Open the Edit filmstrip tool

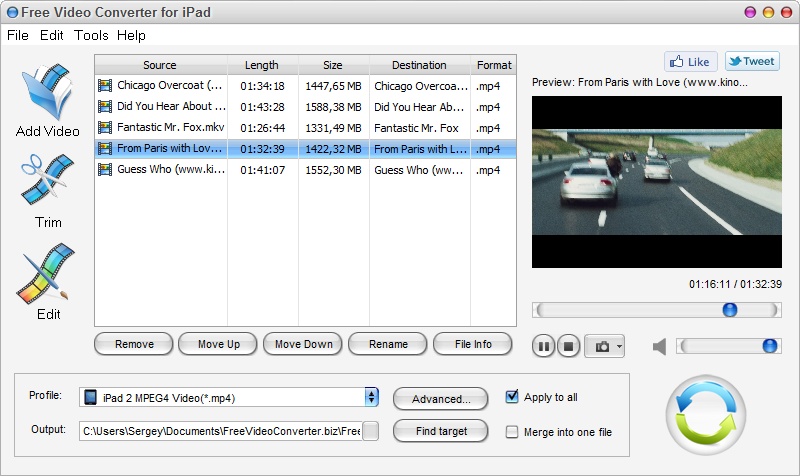pos(46,273)
